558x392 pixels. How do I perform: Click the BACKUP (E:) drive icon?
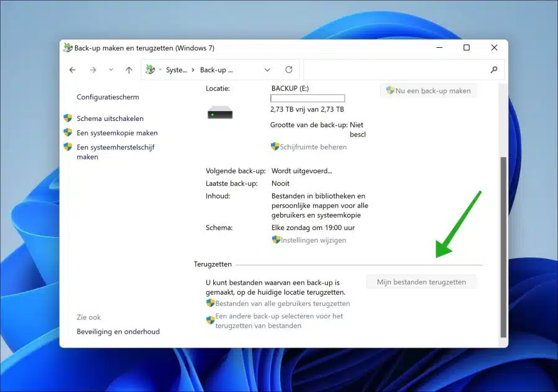click(x=220, y=113)
